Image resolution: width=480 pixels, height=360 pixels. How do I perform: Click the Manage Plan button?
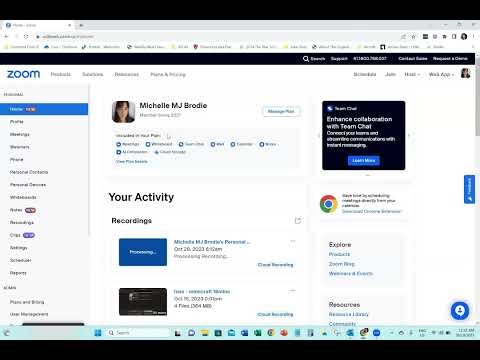point(281,111)
